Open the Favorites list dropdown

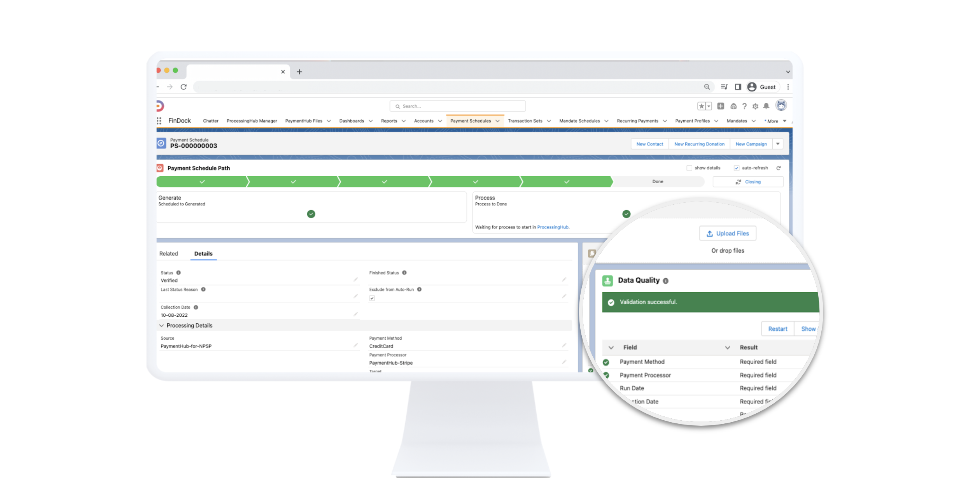[x=709, y=106]
